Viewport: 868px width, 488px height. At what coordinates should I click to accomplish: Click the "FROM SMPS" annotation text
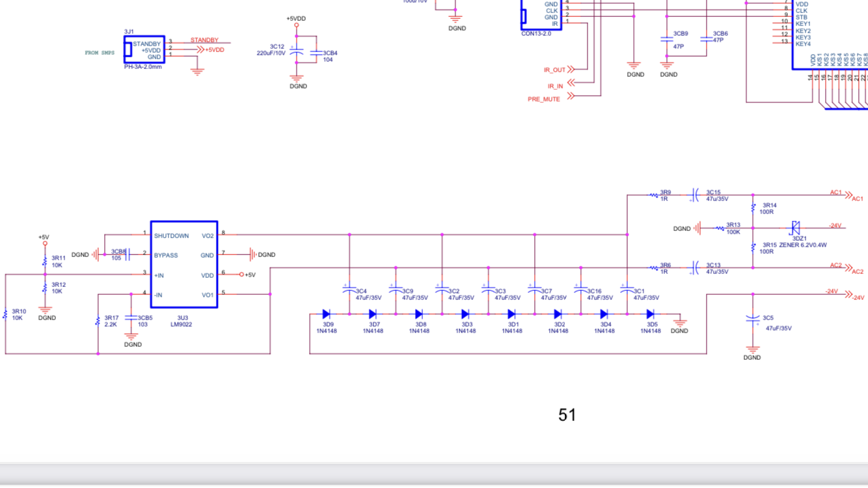[x=100, y=53]
